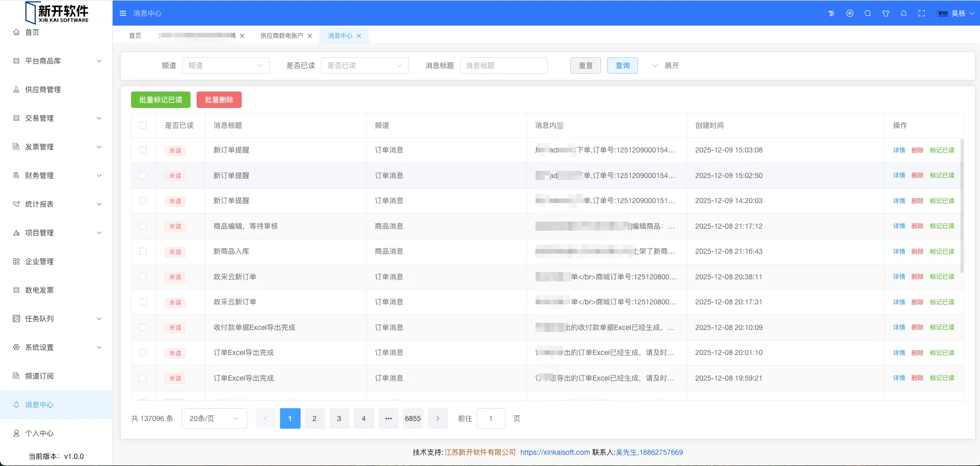Select the checkbox for 新商品入库 row

tap(143, 251)
